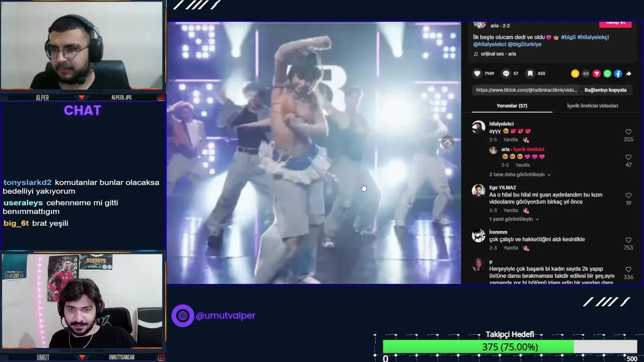This screenshot has width=644, height=362.
Task: Expand '2 tane daha görüntüleyin' replies
Action: tap(520, 174)
